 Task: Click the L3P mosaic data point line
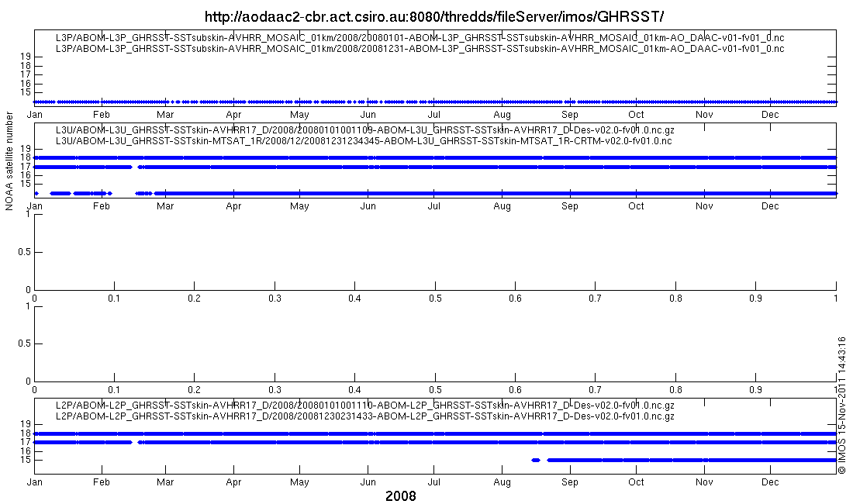(435, 102)
